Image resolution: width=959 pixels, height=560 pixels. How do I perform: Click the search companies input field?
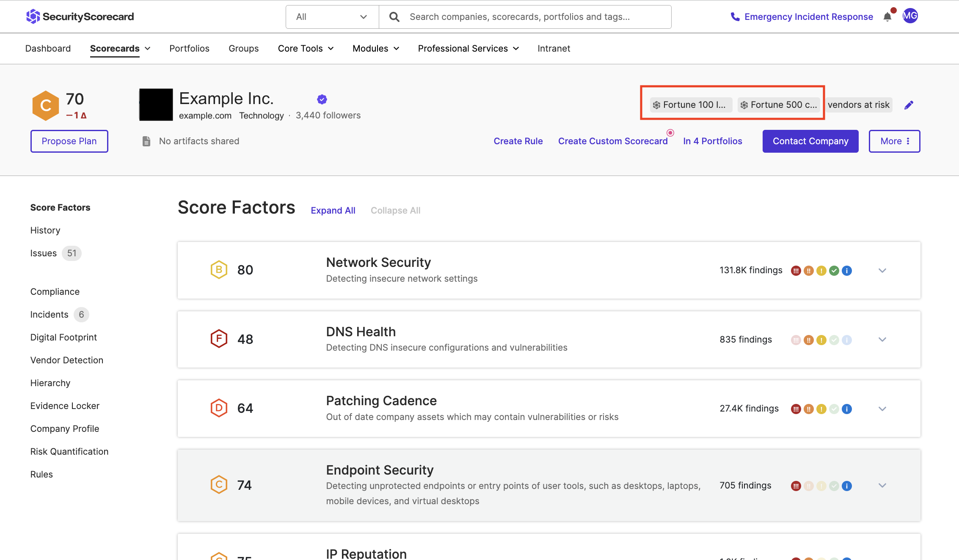coord(525,17)
